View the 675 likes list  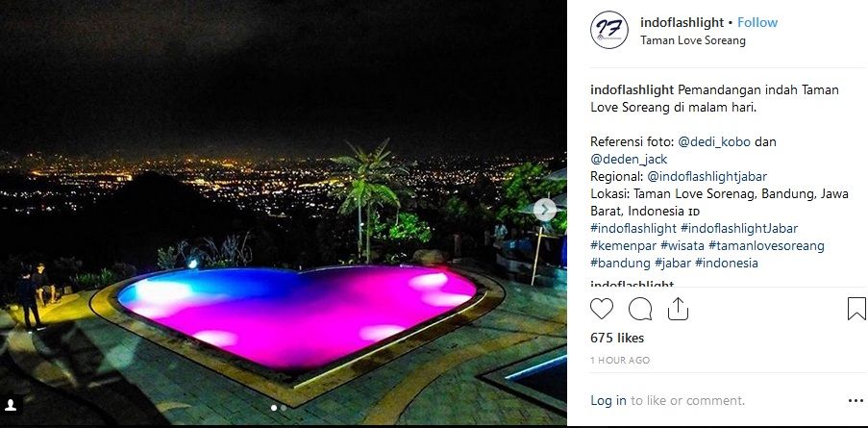[x=617, y=338]
